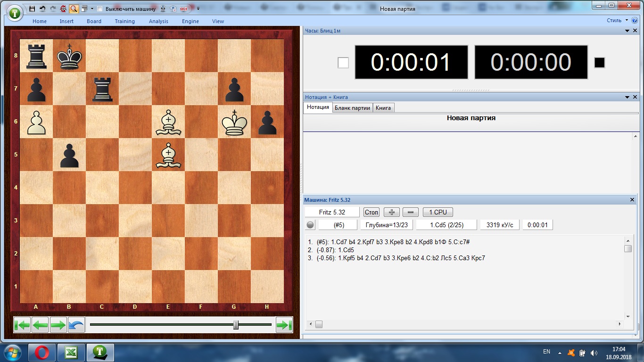
Task: Click the white side clock checkbox square
Action: pos(343,62)
